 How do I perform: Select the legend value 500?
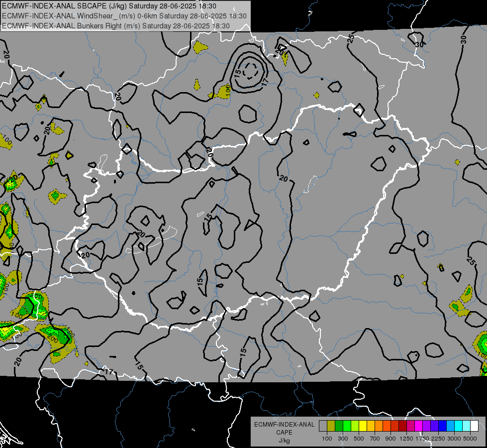click(359, 439)
